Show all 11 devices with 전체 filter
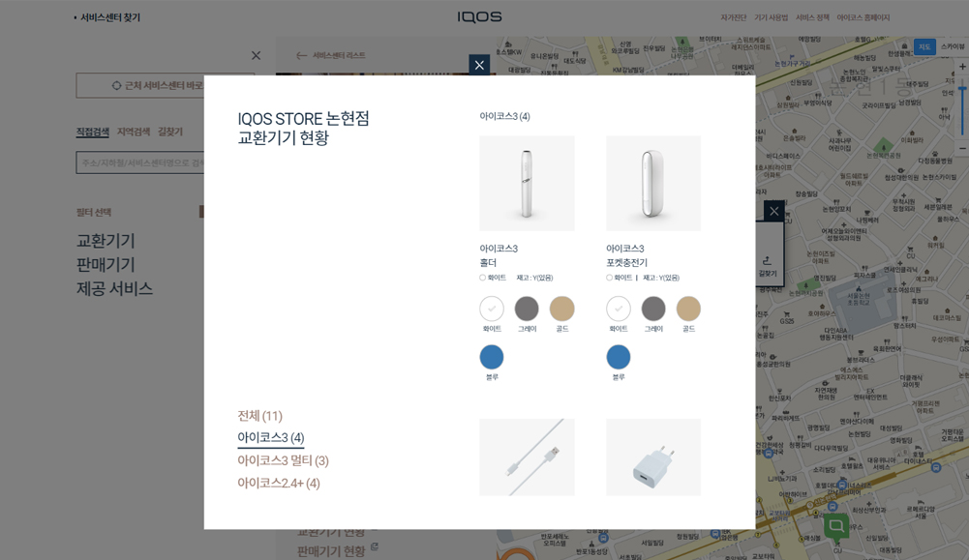The width and height of the screenshot is (969, 560). [x=259, y=416]
